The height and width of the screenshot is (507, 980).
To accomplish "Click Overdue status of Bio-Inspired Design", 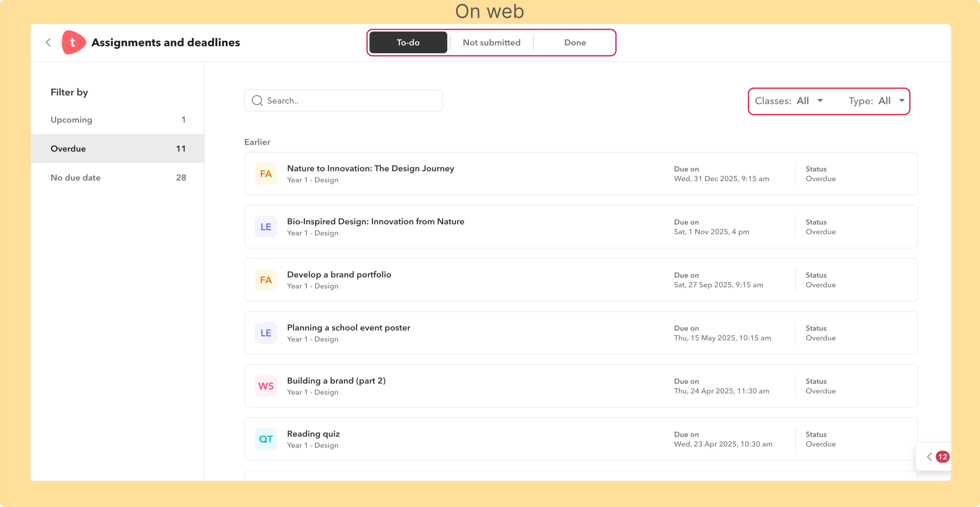I will click(x=821, y=232).
